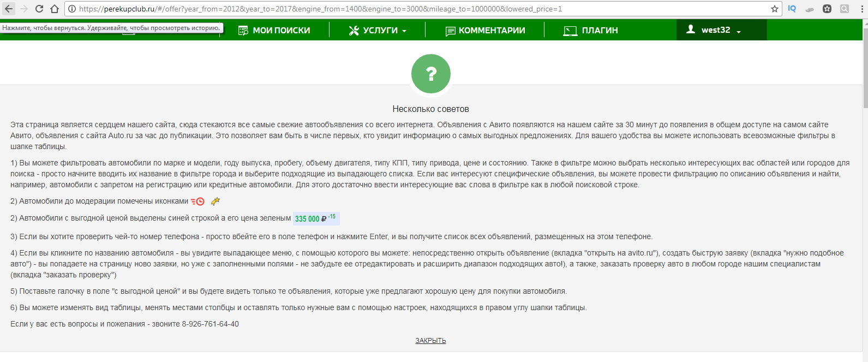The width and height of the screenshot is (868, 362).
Task: Click the browser back arrow button
Action: [9, 9]
